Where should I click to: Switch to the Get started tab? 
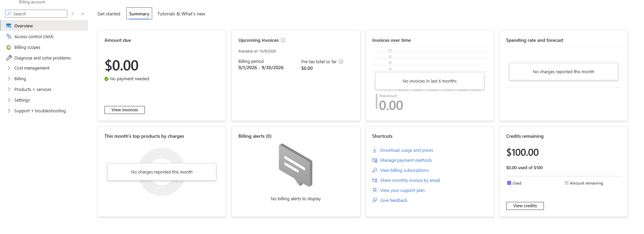[x=109, y=14]
